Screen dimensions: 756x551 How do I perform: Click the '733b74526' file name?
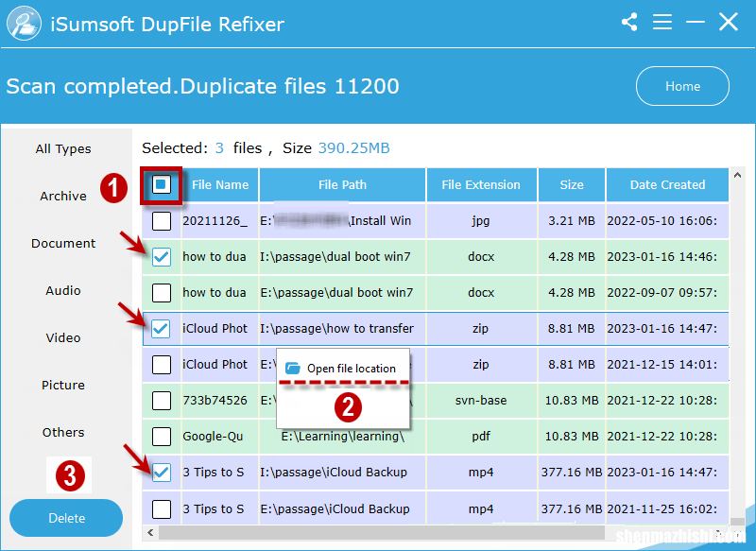tap(215, 401)
